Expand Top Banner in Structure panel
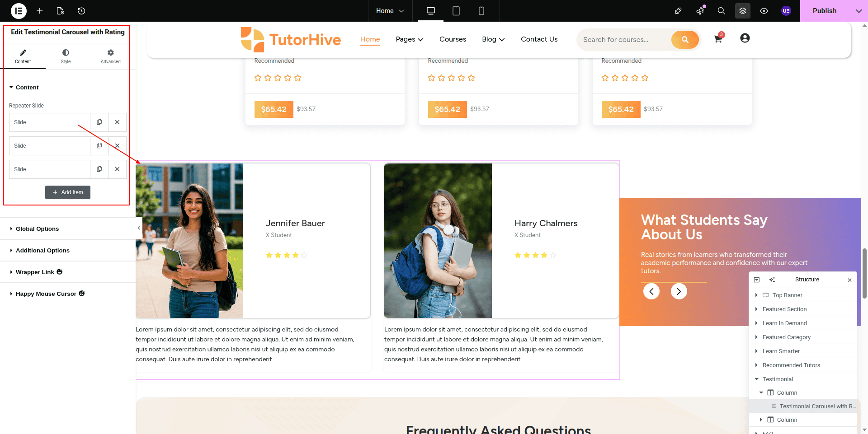The height and width of the screenshot is (434, 868). (756, 295)
